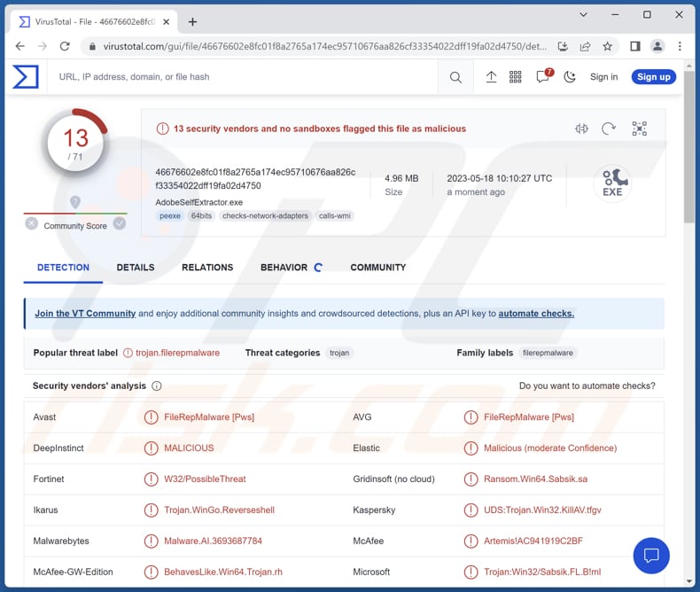Image resolution: width=700 pixels, height=592 pixels.
Task: Click Do you want to automate checks?
Action: [x=587, y=386]
